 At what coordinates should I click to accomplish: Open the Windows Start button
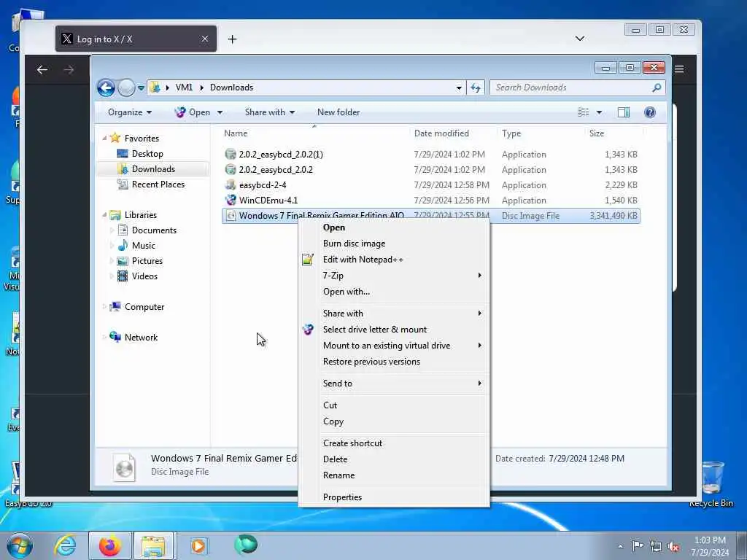click(20, 545)
